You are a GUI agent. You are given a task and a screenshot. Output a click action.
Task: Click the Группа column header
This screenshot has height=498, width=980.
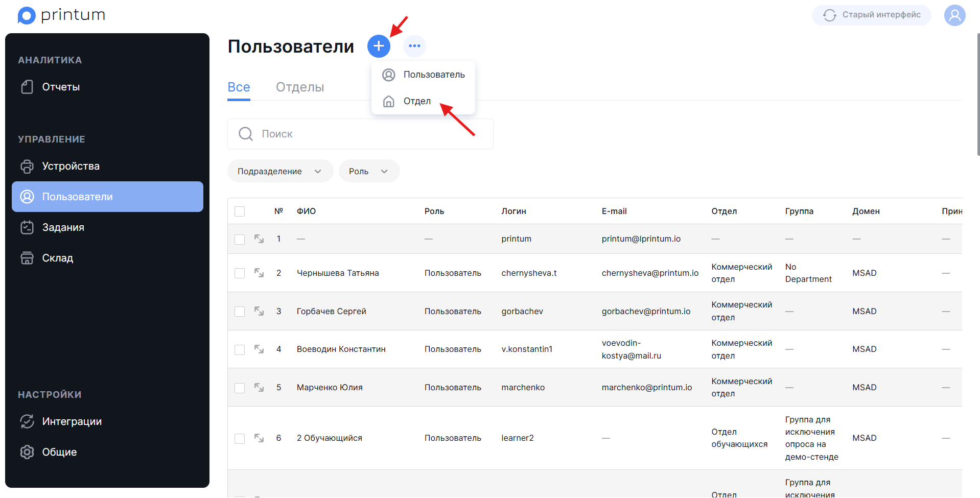[799, 211]
